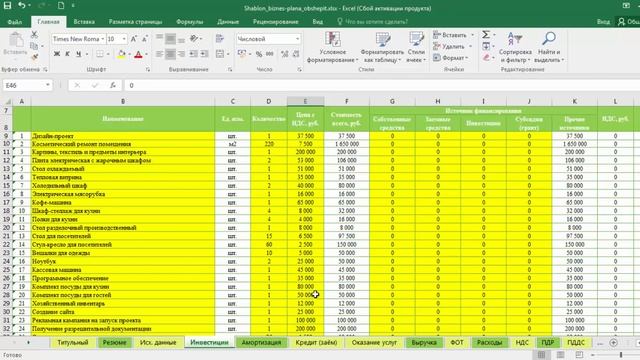
Task: Click the confirm checkmark icon in the formula bar
Action: [x=95, y=85]
